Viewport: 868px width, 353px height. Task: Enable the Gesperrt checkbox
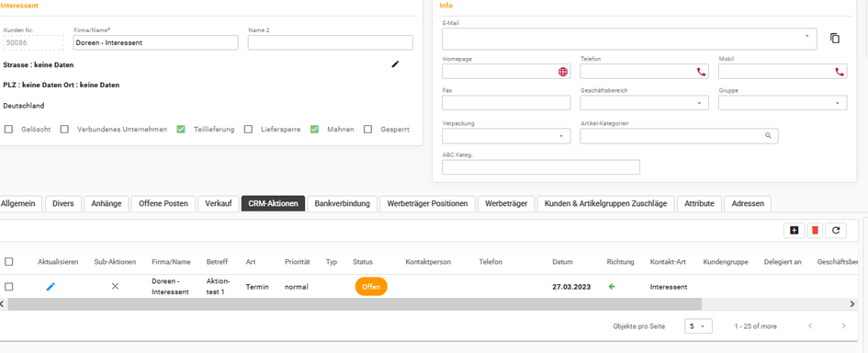coord(368,129)
